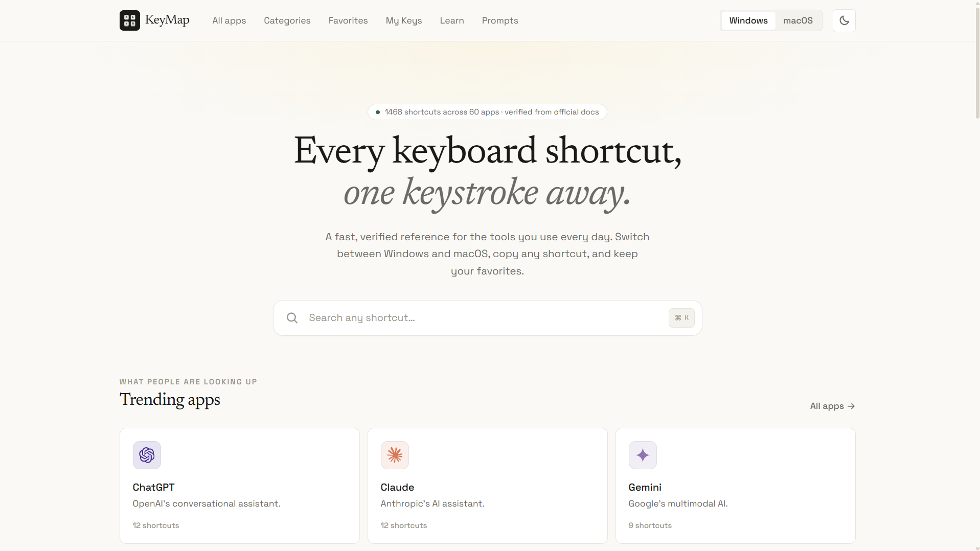Viewport: 980px width, 551px height.
Task: Click the KeyMap logo icon
Action: coord(129,20)
